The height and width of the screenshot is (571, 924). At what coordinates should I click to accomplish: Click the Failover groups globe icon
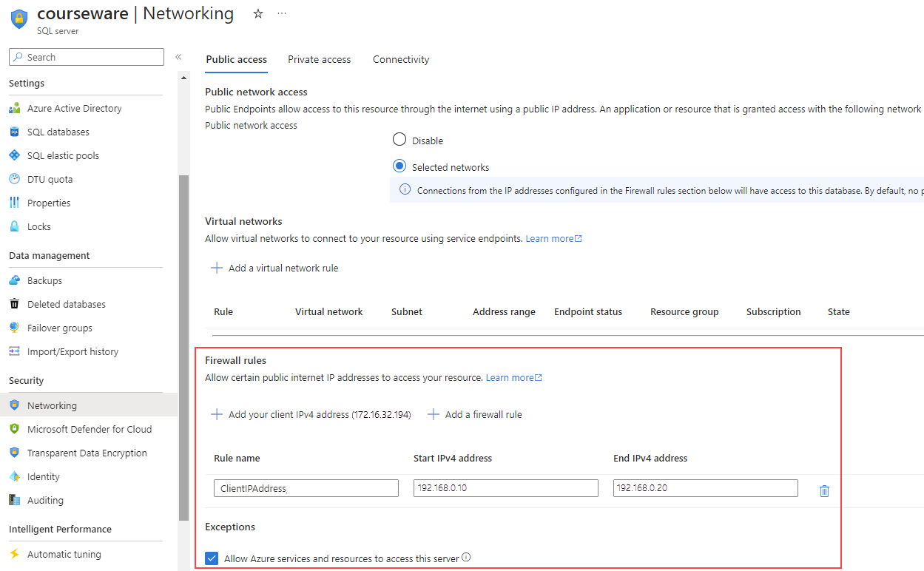tap(14, 328)
